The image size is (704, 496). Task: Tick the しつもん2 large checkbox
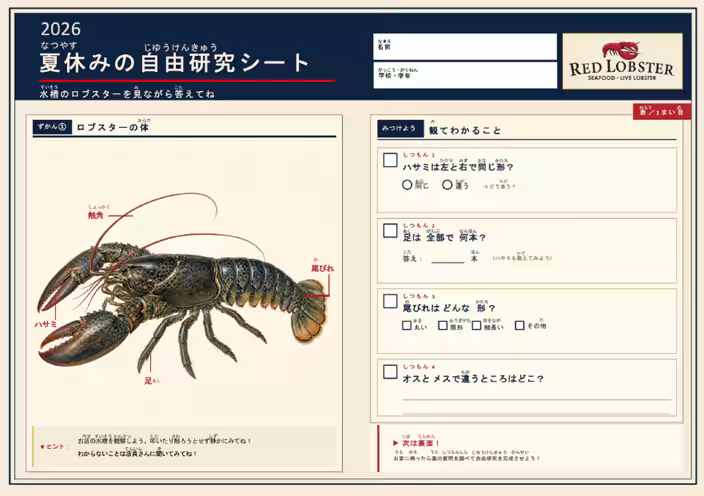tap(390, 231)
